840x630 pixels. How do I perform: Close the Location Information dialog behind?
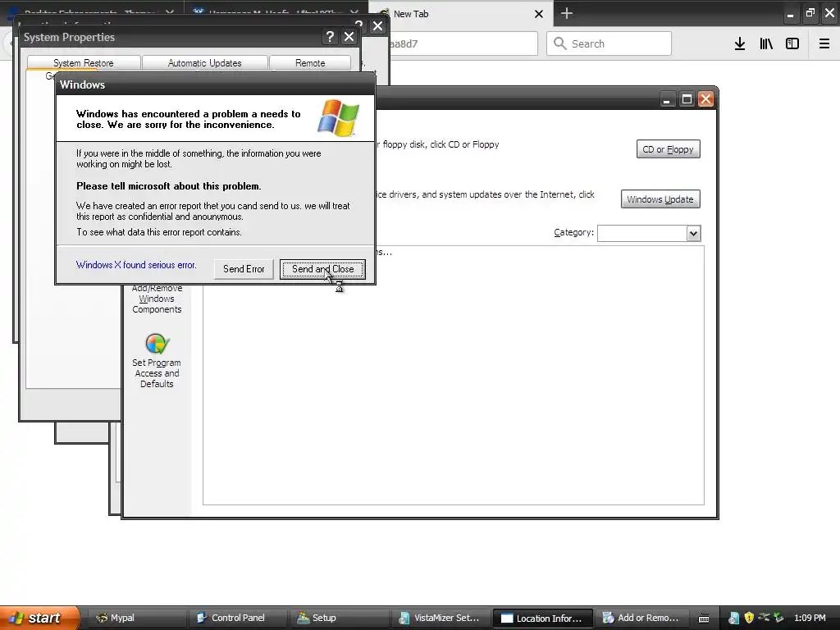point(377,25)
